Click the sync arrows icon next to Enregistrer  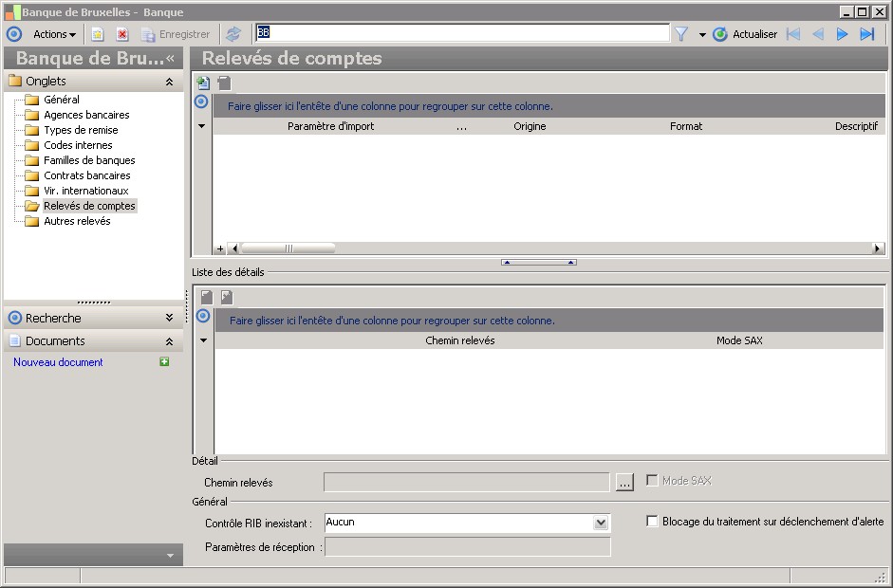[x=233, y=34]
